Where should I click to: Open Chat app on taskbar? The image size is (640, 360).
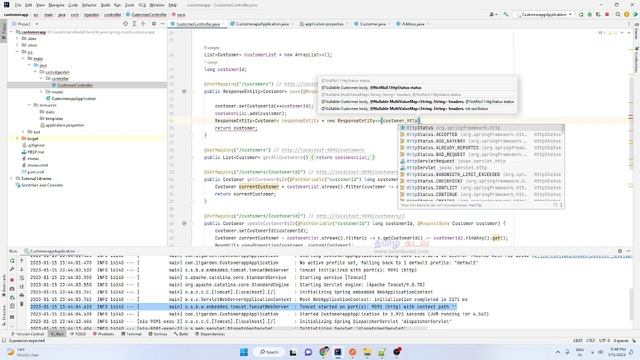308,352
